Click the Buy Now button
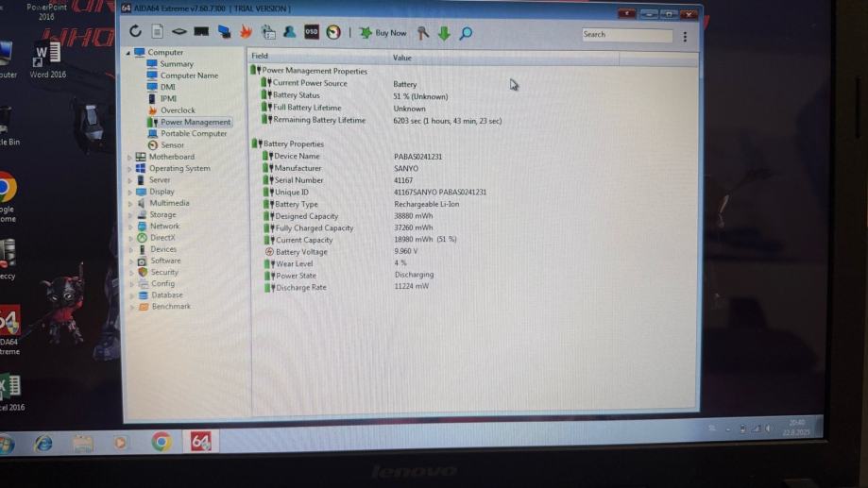Viewport: 868px width, 488px height. pyautogui.click(x=383, y=33)
